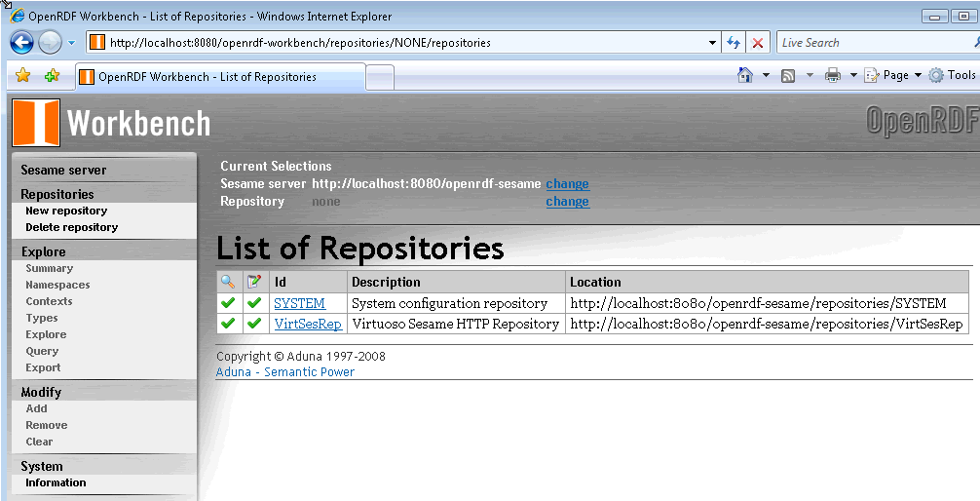Click the Print icon in toolbar

(833, 75)
